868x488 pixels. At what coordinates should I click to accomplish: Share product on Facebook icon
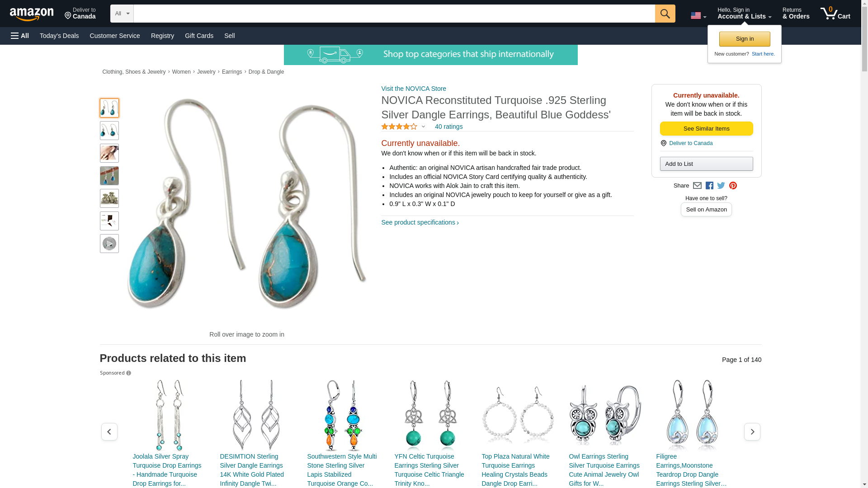(x=709, y=186)
